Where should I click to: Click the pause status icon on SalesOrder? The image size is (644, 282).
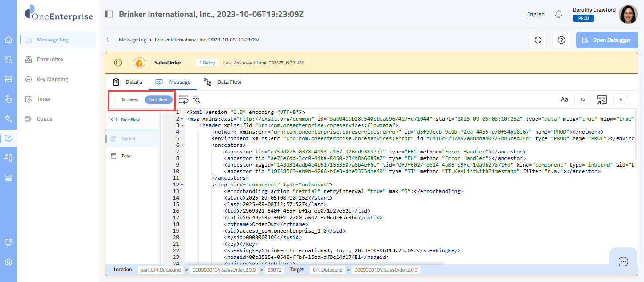tap(118, 63)
